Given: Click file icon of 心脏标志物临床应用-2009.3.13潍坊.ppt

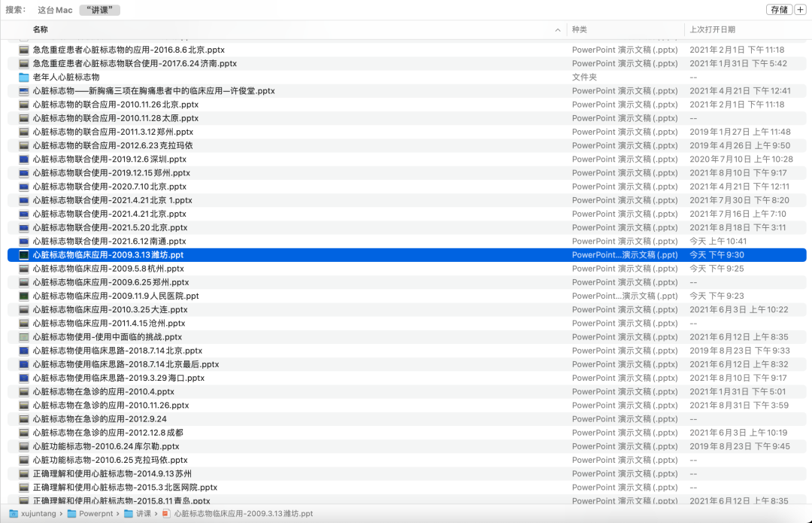Looking at the screenshot, I should (24, 255).
